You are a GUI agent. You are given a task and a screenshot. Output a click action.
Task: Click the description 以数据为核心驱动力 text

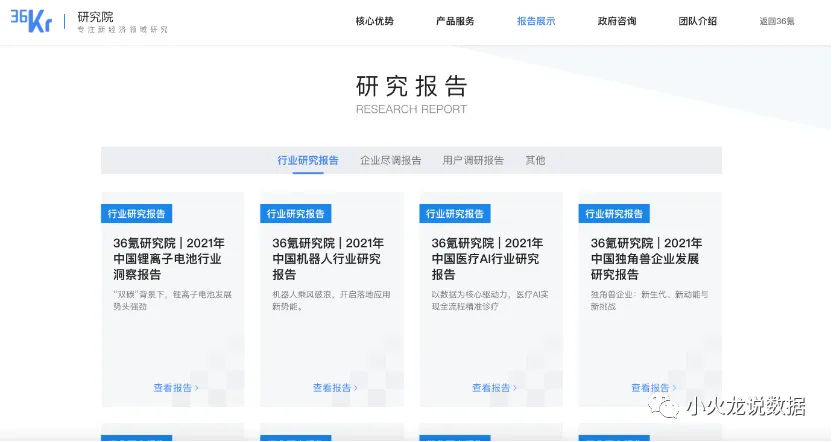pyautogui.click(x=490, y=300)
